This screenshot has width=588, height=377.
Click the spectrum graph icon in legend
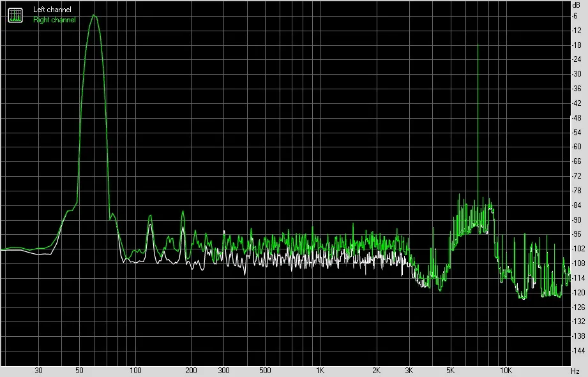point(15,15)
